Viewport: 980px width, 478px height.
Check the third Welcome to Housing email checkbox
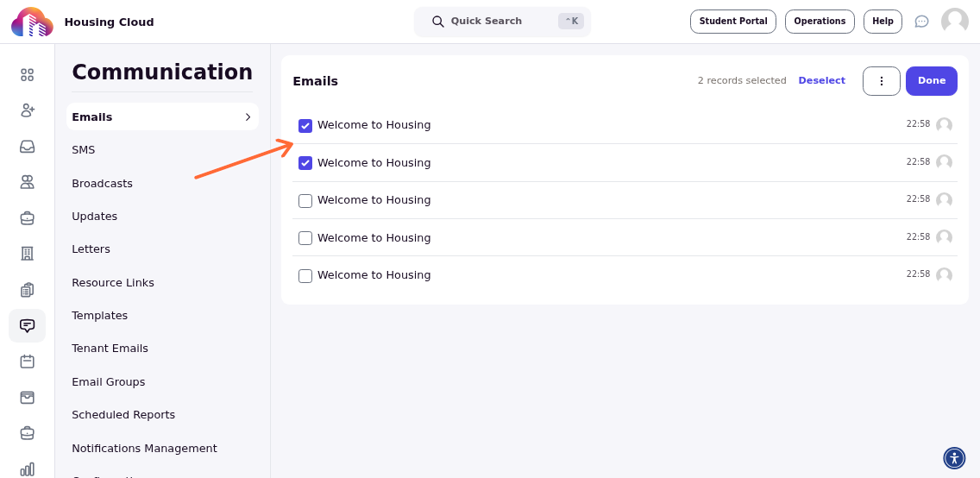305,200
